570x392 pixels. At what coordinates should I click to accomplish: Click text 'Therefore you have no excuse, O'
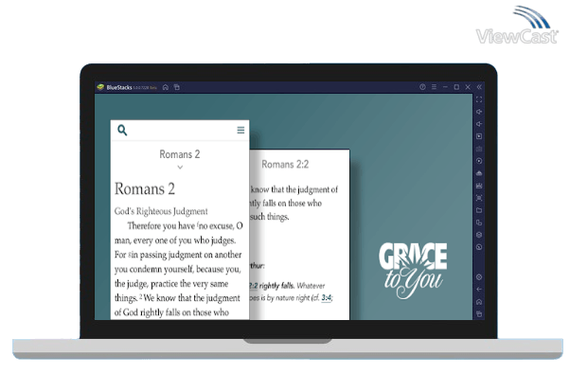click(185, 225)
